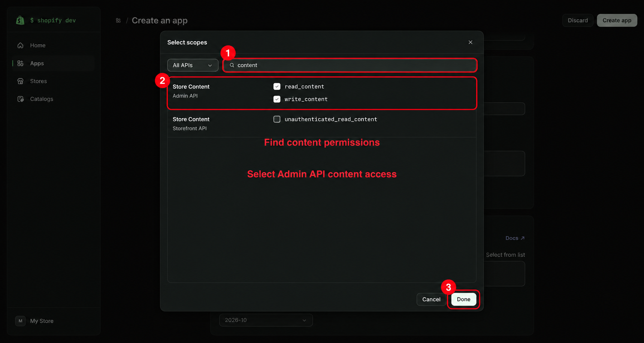
Task: Click the My Store switcher label
Action: click(42, 321)
